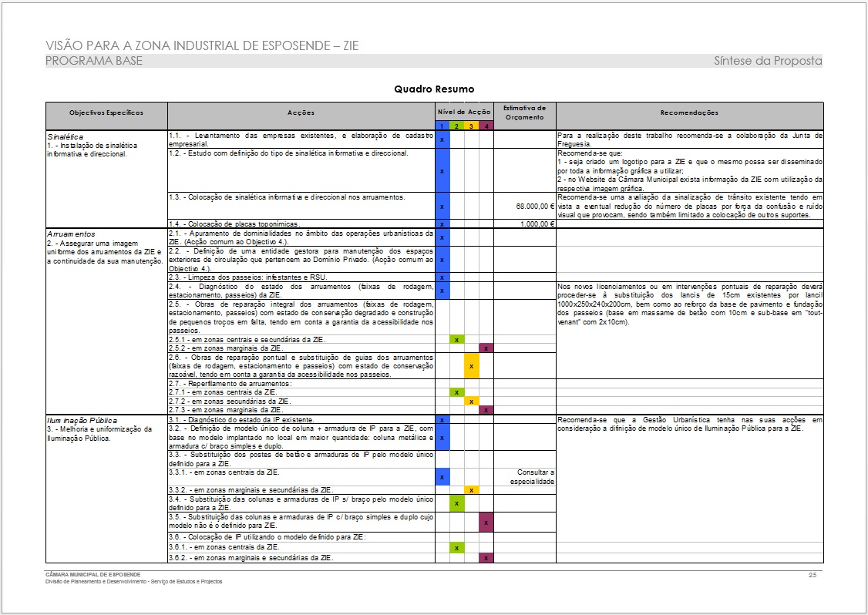
Task: Click the orange x mark for action 3.3.2
Action: [x=471, y=490]
